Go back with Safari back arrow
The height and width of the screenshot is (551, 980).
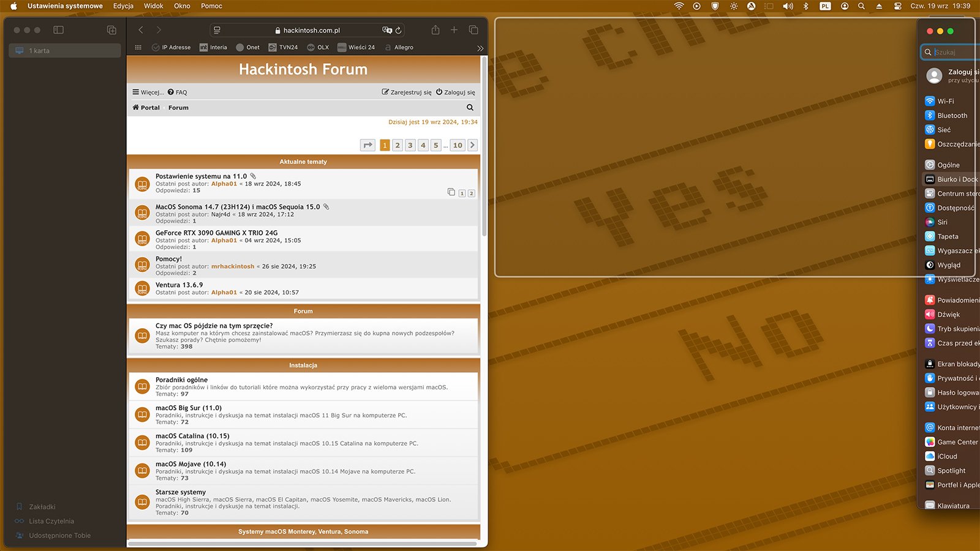coord(141,30)
